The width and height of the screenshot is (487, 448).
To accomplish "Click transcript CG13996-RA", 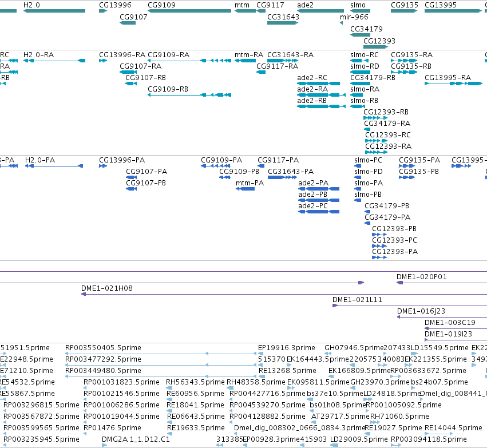I will click(x=103, y=61).
